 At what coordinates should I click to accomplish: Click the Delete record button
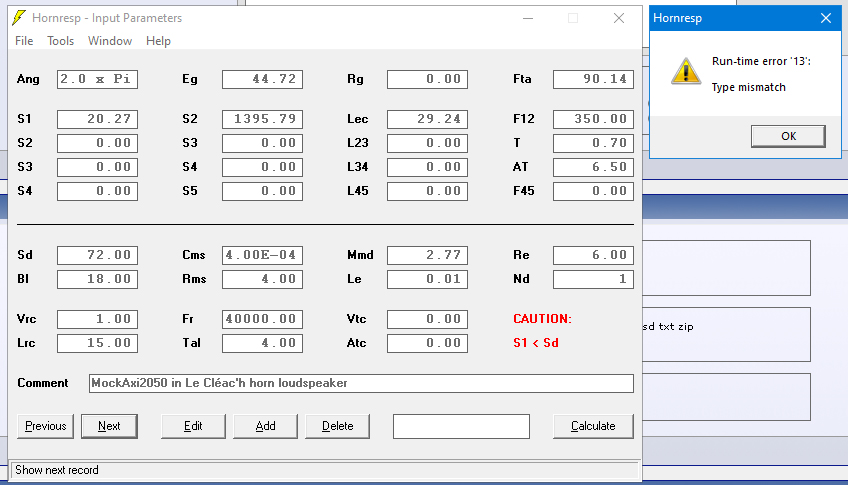[337, 426]
